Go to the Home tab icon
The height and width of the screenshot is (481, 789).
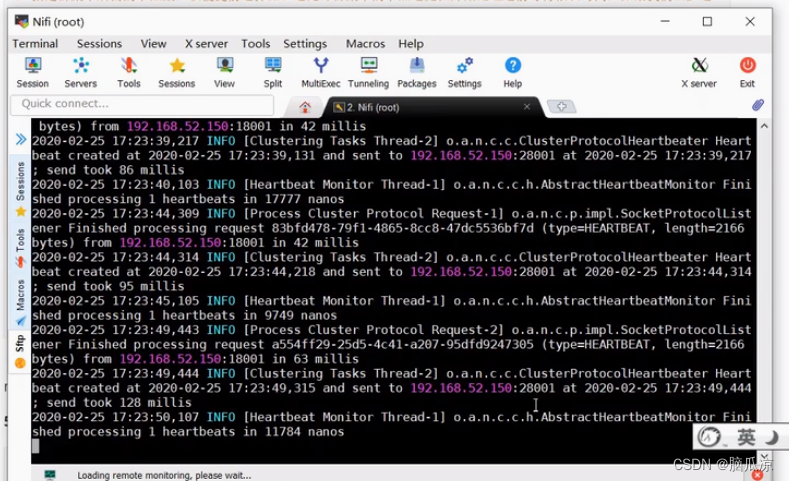[x=305, y=107]
